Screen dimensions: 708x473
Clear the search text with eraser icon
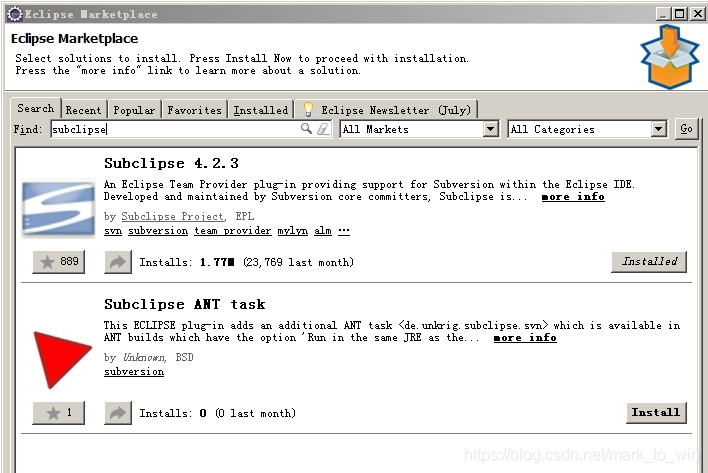[x=323, y=129]
